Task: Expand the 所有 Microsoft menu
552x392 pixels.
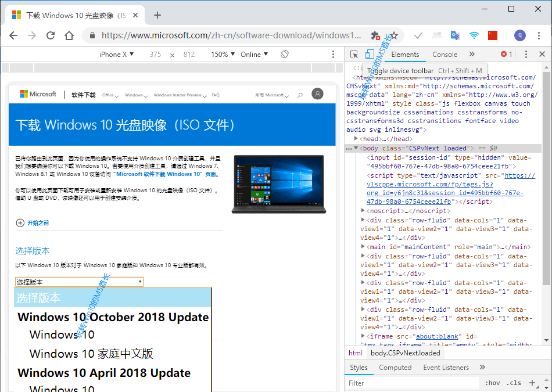Action: click(x=272, y=95)
